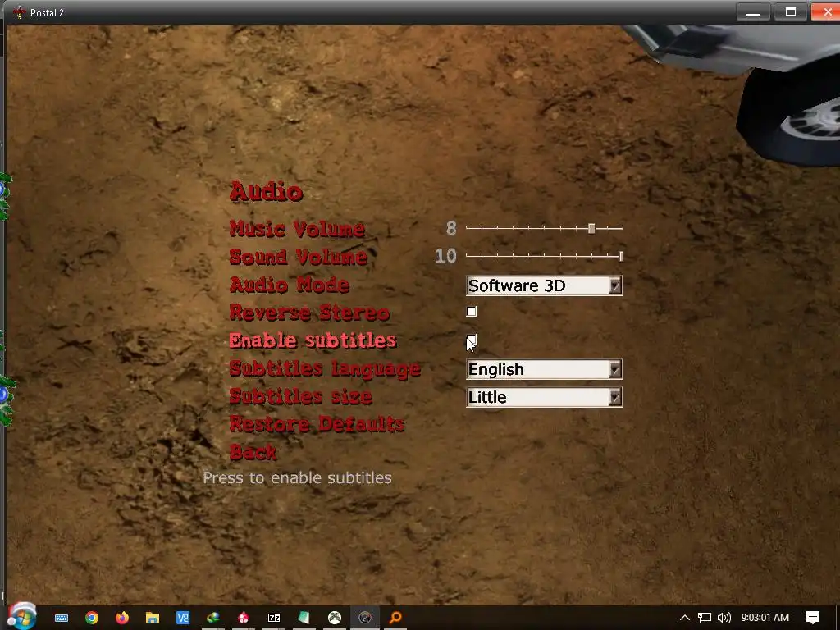The height and width of the screenshot is (630, 840).
Task: Select the Subtitles size menu label
Action: coord(300,396)
